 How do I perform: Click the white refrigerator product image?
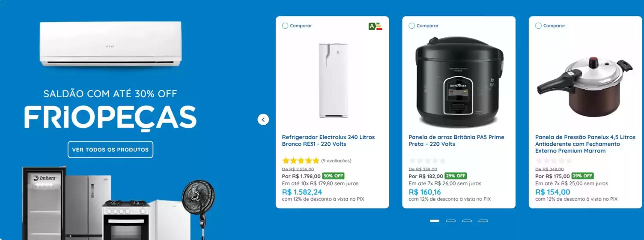tap(333, 80)
